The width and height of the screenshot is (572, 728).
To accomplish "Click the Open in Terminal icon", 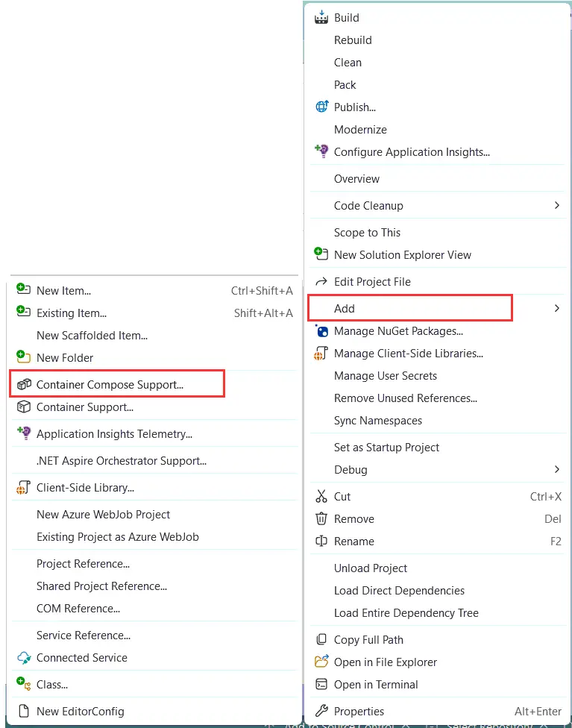I will pos(321,684).
